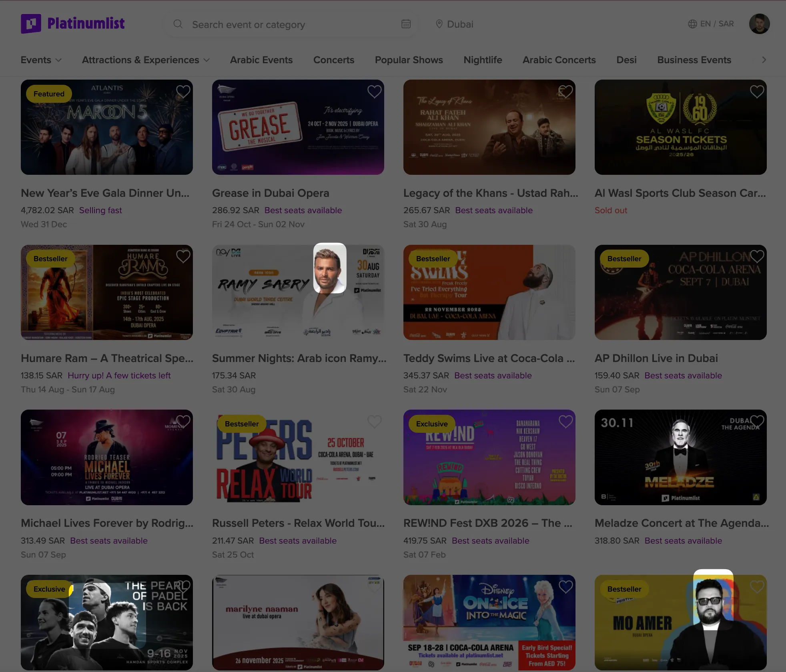Open EN / SAR language currency selector
786x672 pixels.
(x=717, y=24)
